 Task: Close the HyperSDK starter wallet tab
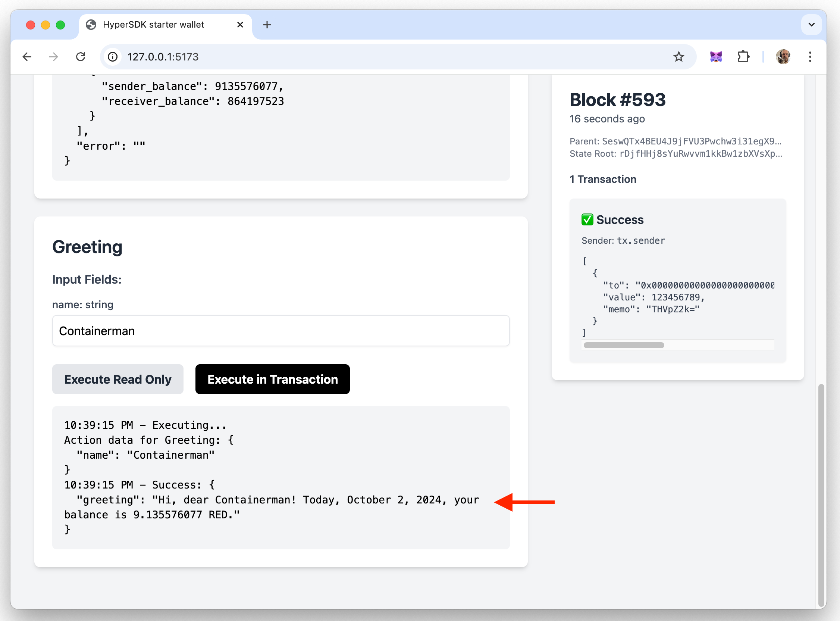(x=241, y=25)
